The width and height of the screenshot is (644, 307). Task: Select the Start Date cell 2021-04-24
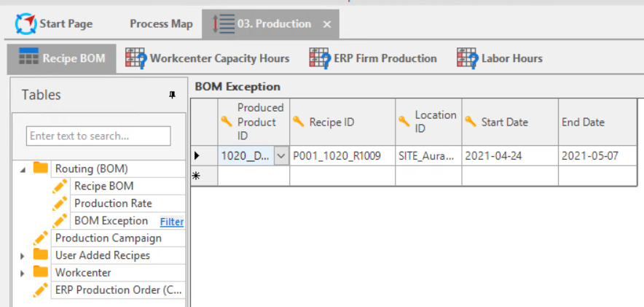click(x=510, y=156)
